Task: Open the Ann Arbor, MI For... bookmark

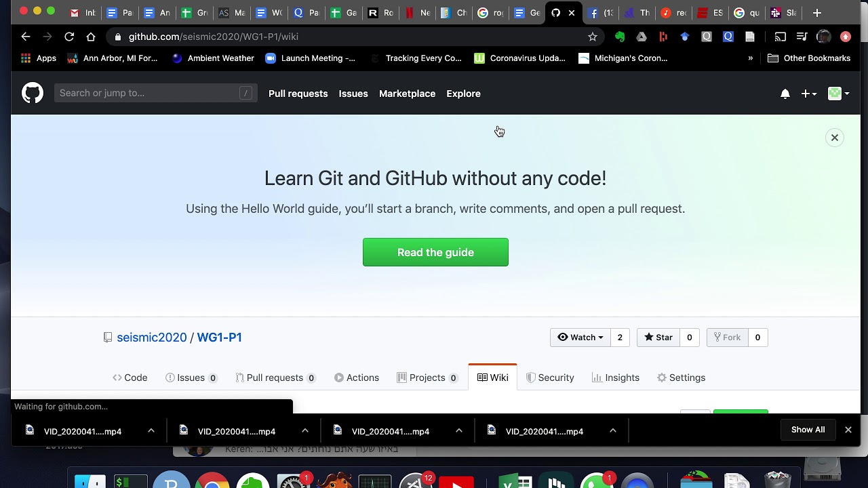Action: tap(113, 58)
